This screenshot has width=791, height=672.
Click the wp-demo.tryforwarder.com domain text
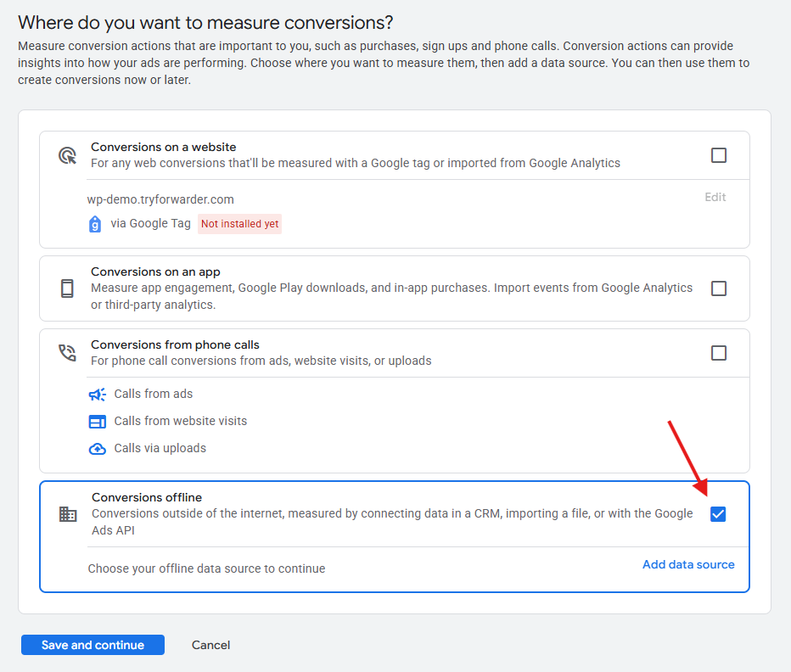[160, 199]
